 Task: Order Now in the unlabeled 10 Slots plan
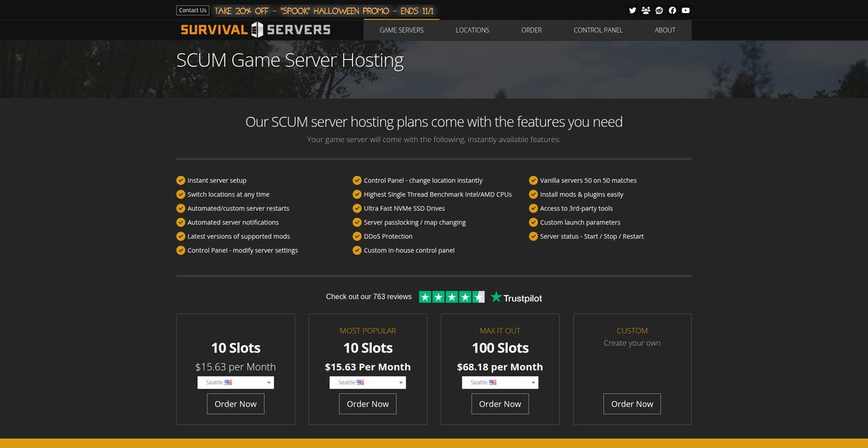tap(236, 404)
